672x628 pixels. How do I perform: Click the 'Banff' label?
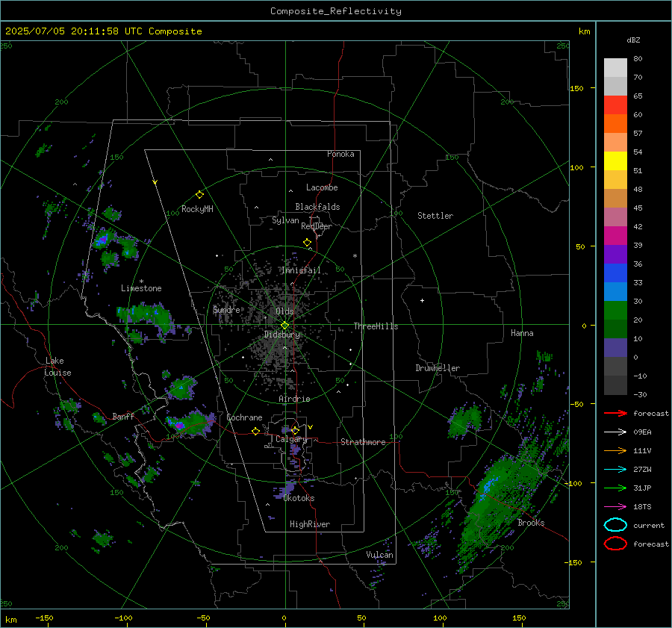(123, 417)
